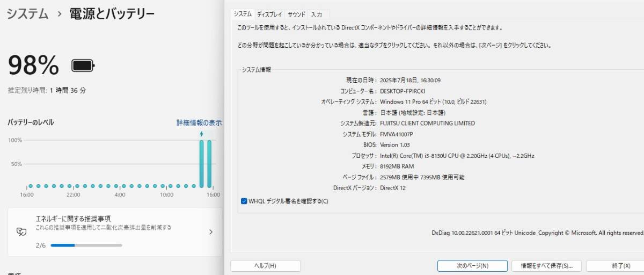Click the エネルギーに関する推奨事項 title
This screenshot has width=644, height=275.
pyautogui.click(x=73, y=219)
